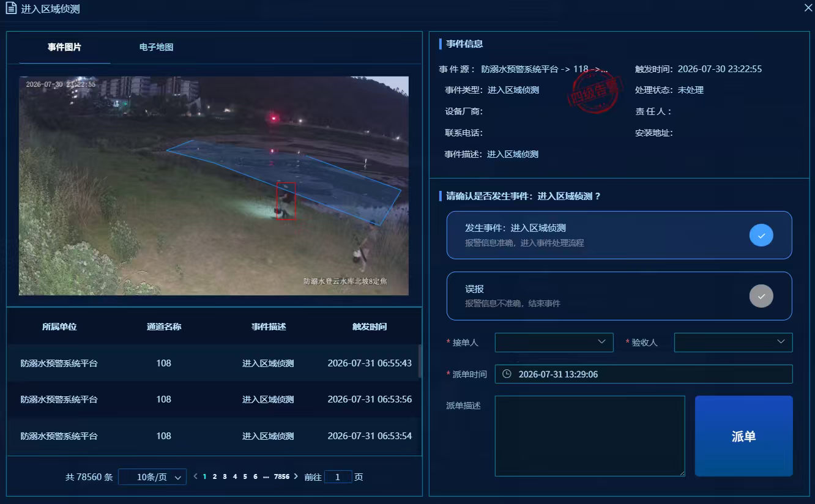Select the event row triggered at 2026-07-31 06:53:56
The height and width of the screenshot is (504, 815).
click(214, 399)
